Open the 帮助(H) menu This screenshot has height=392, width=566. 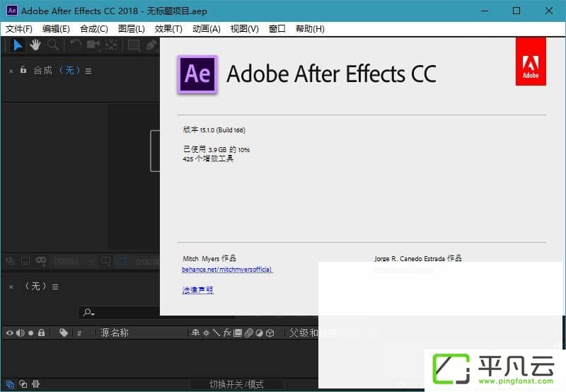[310, 29]
